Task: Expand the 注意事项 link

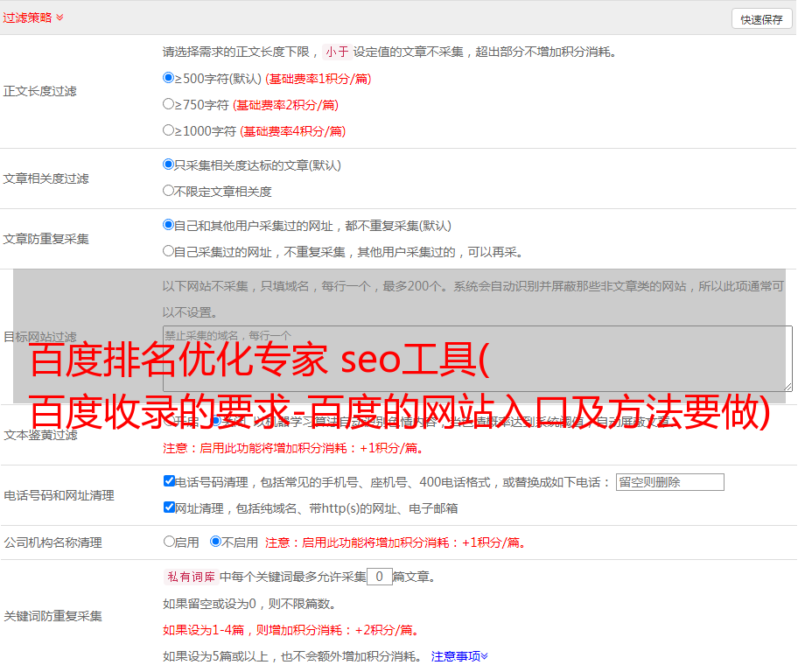Action: coord(459,657)
